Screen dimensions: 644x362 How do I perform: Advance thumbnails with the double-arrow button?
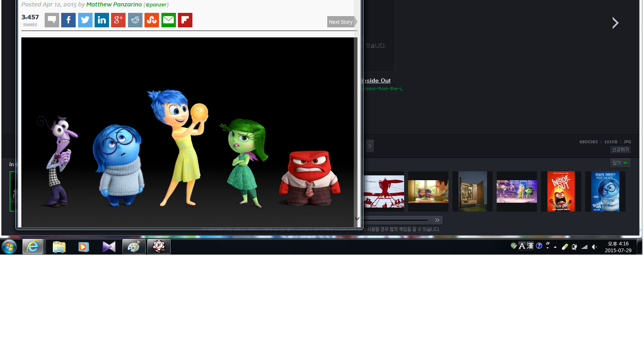pos(437,220)
